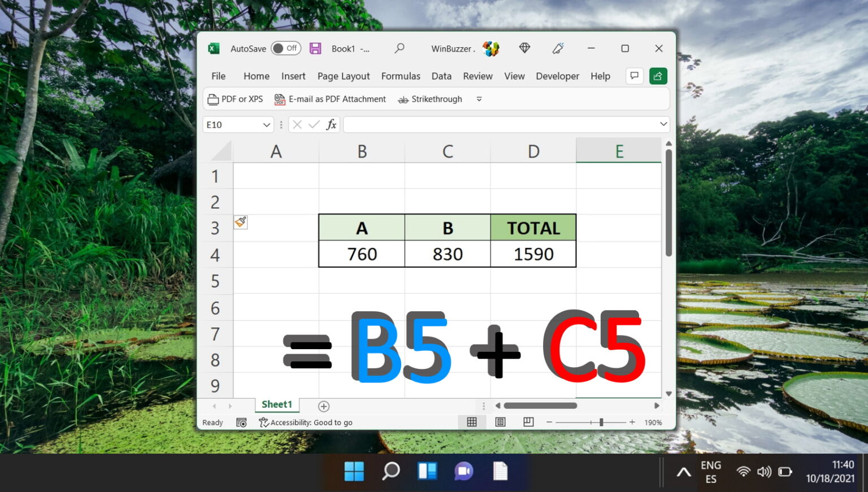Image resolution: width=868 pixels, height=492 pixels.
Task: Click the E-mail as PDF Attachment icon
Action: [x=280, y=99]
